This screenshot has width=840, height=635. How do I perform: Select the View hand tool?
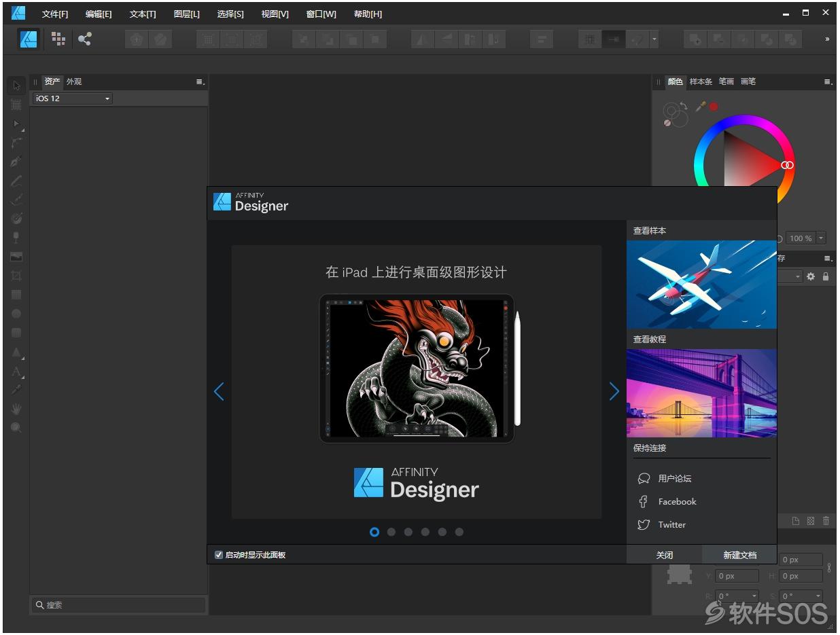click(x=16, y=409)
